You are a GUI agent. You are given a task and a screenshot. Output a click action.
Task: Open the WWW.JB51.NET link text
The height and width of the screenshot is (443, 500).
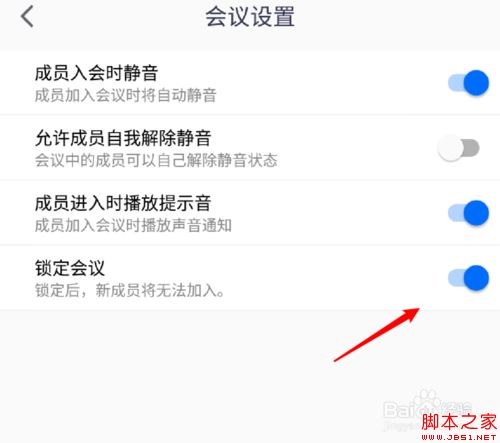[459, 437]
